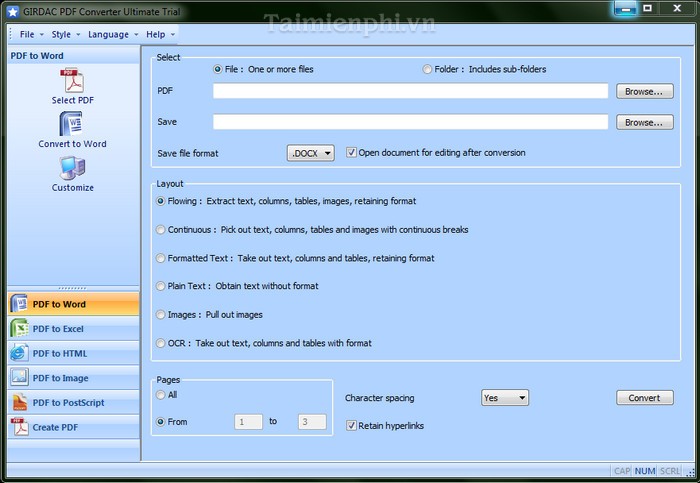Click the Convert to Word icon
700x483 pixels.
click(x=71, y=124)
